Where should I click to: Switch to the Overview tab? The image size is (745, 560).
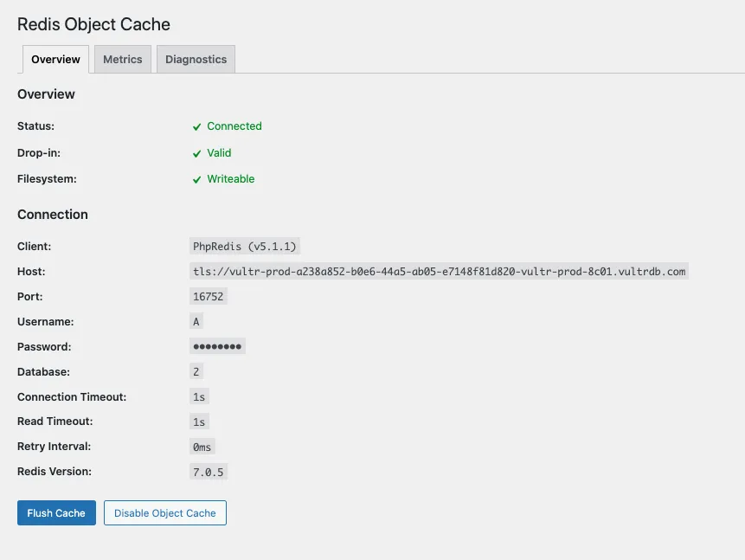point(55,60)
